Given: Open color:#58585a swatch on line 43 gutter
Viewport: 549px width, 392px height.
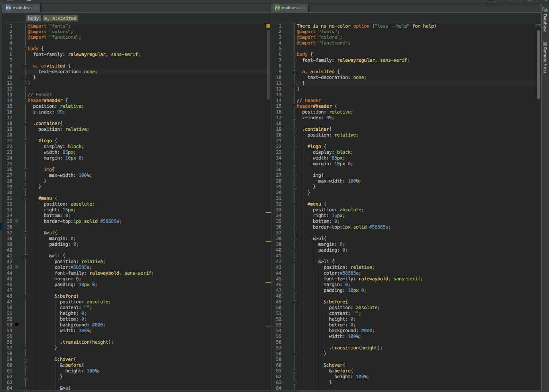Looking at the screenshot, I should coord(17,267).
